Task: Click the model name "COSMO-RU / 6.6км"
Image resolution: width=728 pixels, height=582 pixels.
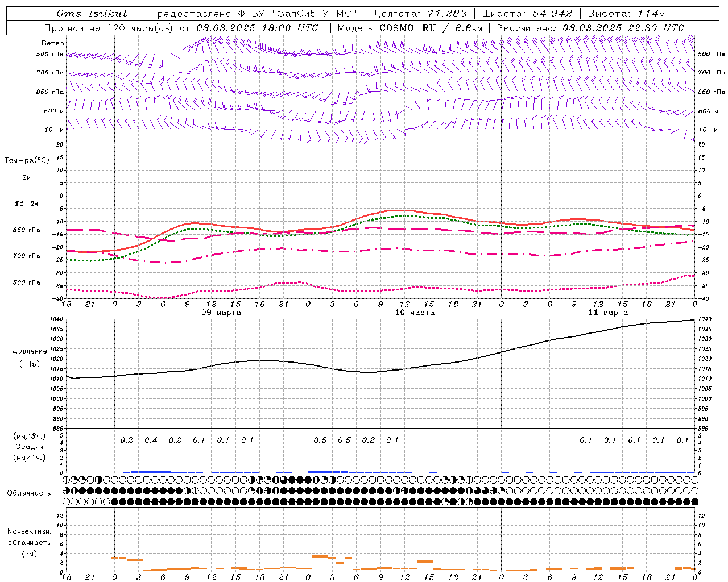Action: (431, 28)
